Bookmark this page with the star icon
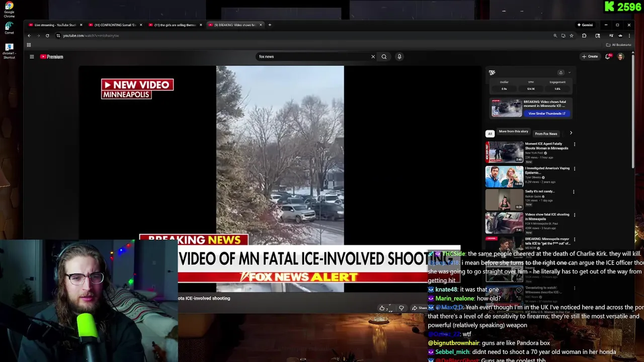 point(572,36)
